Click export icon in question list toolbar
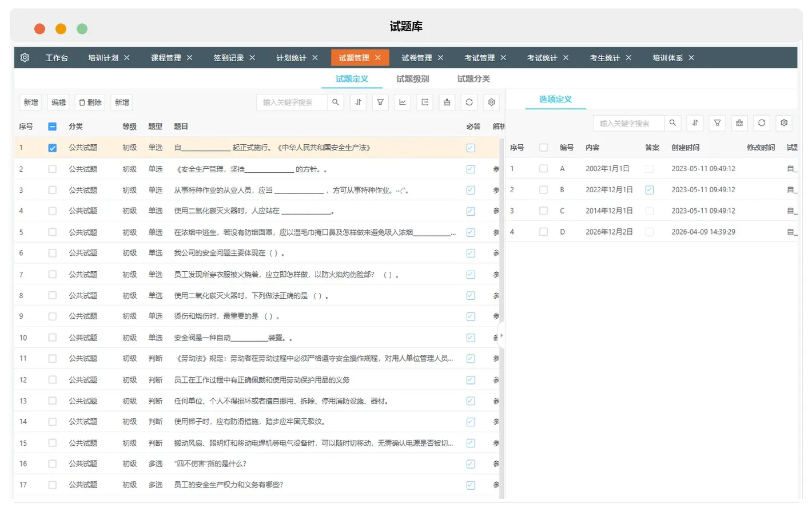The height and width of the screenshot is (515, 812). click(x=425, y=102)
